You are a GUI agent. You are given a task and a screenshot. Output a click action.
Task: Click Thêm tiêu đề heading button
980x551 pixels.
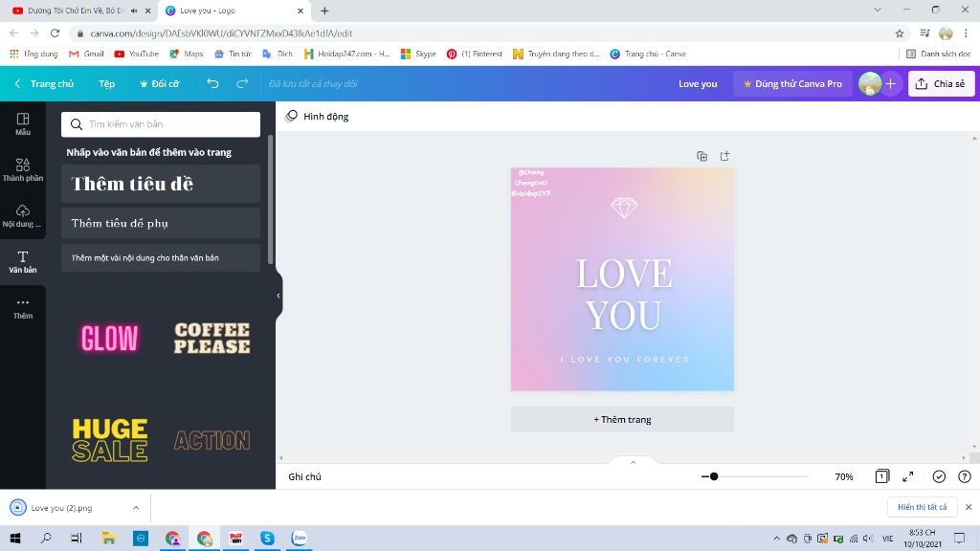tap(161, 184)
